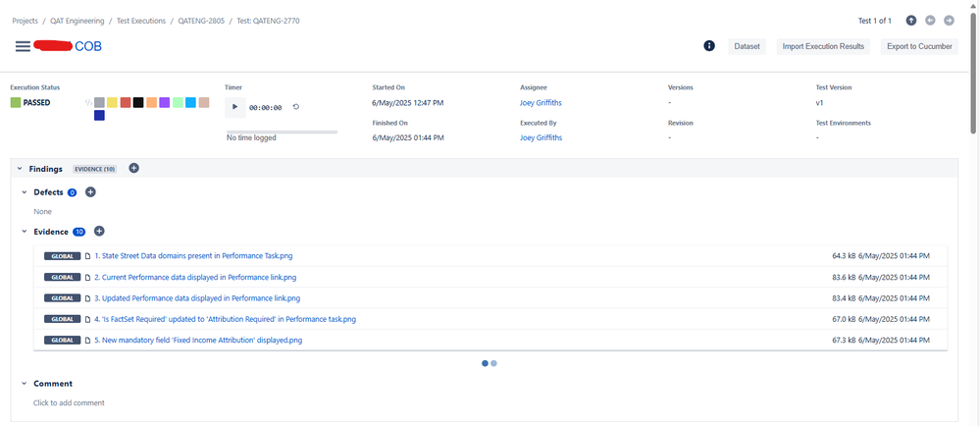This screenshot has width=980, height=426.
Task: Select the purple execution status swatch
Action: click(165, 103)
